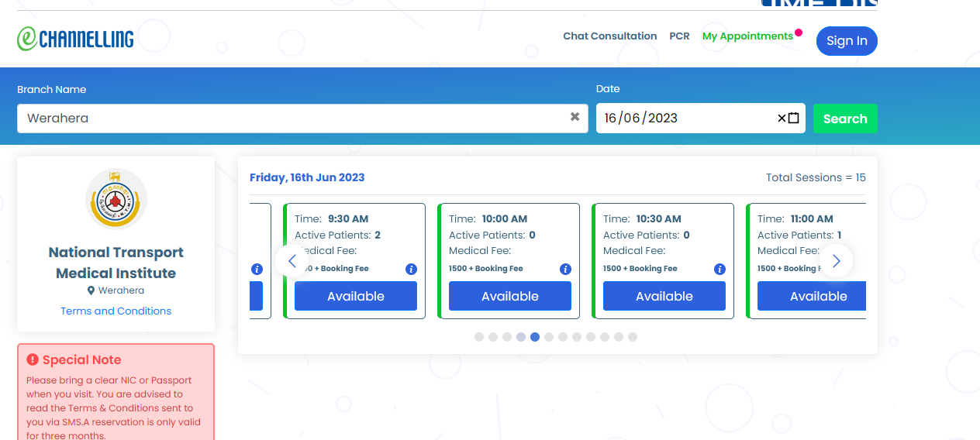980x440 pixels.
Task: Click the 'Time: 10:30 AM' text
Action: pos(643,219)
